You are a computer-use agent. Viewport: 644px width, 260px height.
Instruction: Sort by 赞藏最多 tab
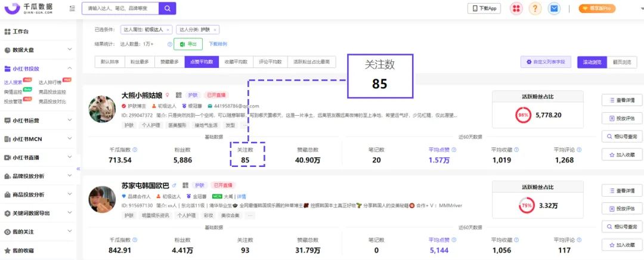[169, 62]
